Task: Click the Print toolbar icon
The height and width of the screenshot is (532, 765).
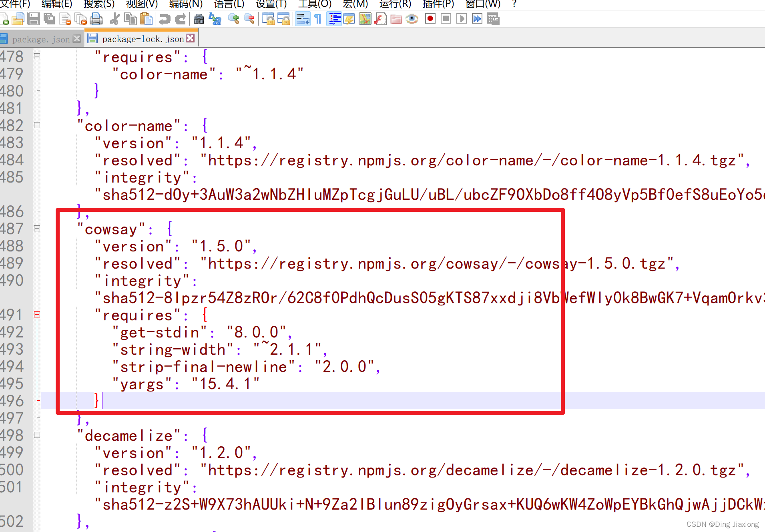Action: pos(96,19)
